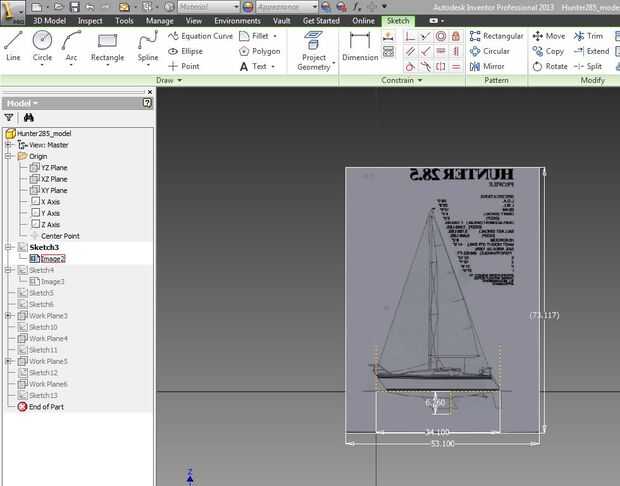Expand the View: Master node
620x486 pixels.
[x=8, y=145]
